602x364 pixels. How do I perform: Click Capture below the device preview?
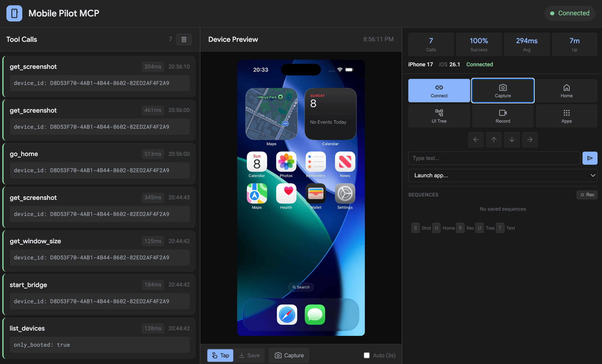point(289,355)
